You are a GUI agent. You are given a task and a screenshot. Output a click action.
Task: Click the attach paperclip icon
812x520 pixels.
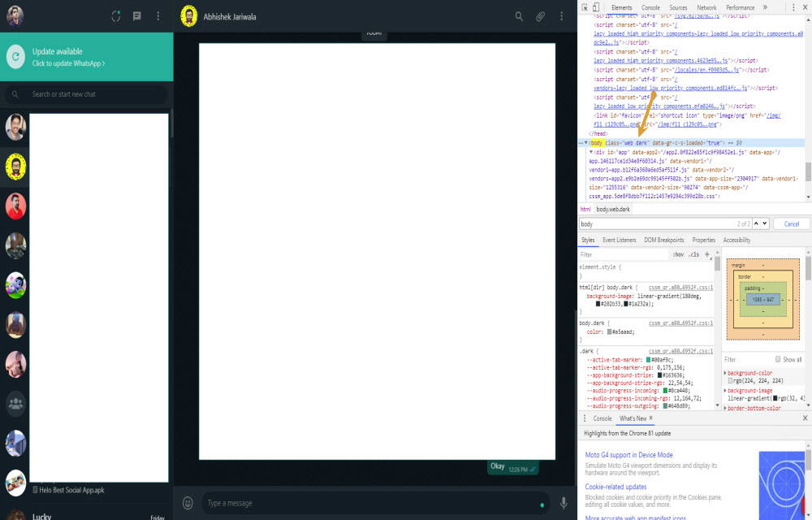pos(540,16)
